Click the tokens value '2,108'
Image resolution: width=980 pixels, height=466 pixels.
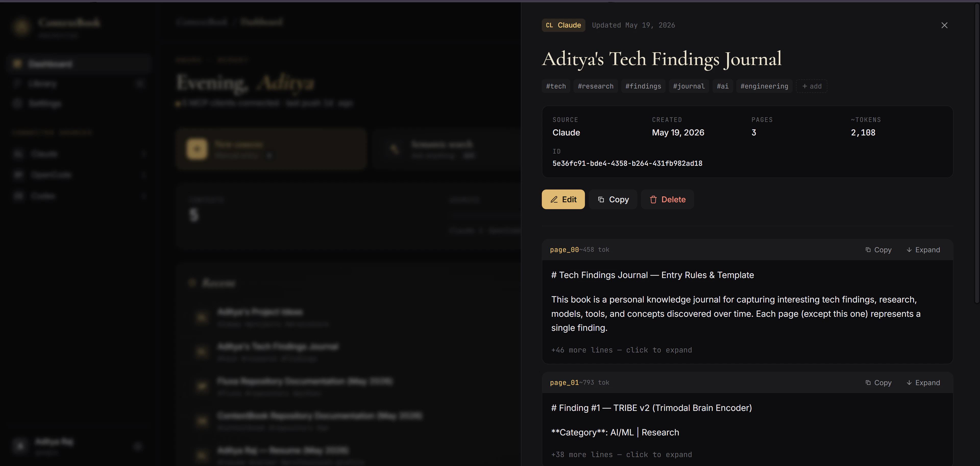(x=863, y=132)
